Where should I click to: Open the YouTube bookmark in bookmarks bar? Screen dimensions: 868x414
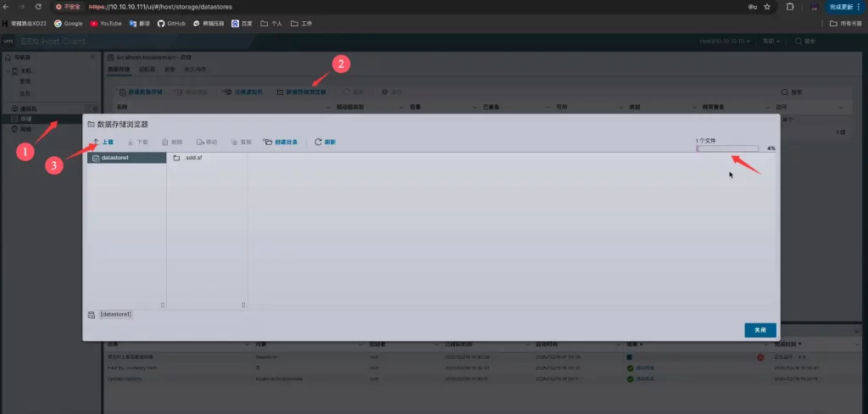click(x=105, y=23)
